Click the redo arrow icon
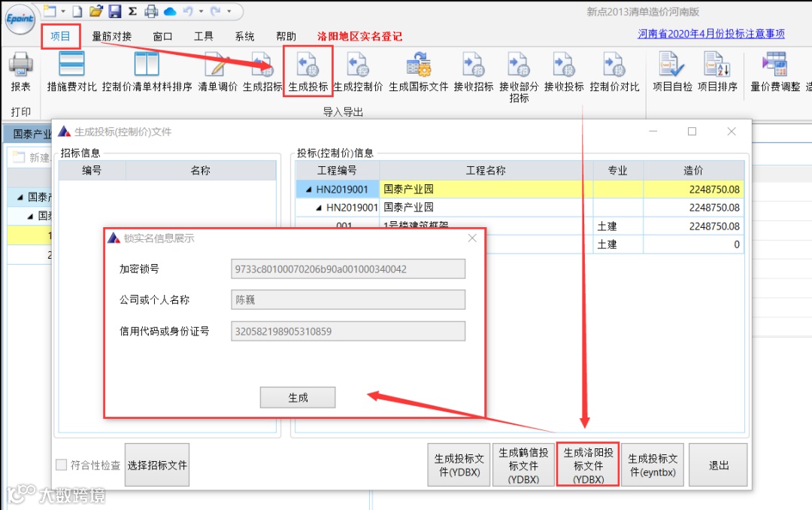This screenshot has height=510, width=812. (x=216, y=11)
